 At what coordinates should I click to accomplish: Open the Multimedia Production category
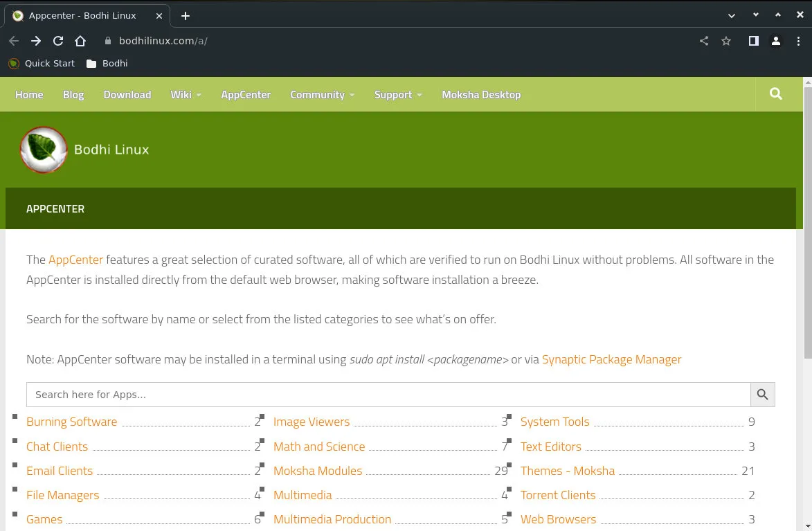332,519
